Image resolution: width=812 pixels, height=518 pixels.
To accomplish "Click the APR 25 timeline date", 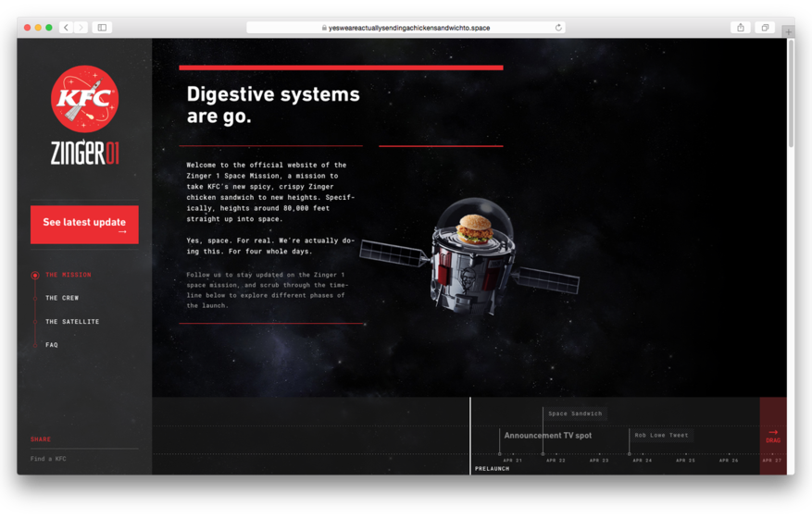I will [685, 460].
